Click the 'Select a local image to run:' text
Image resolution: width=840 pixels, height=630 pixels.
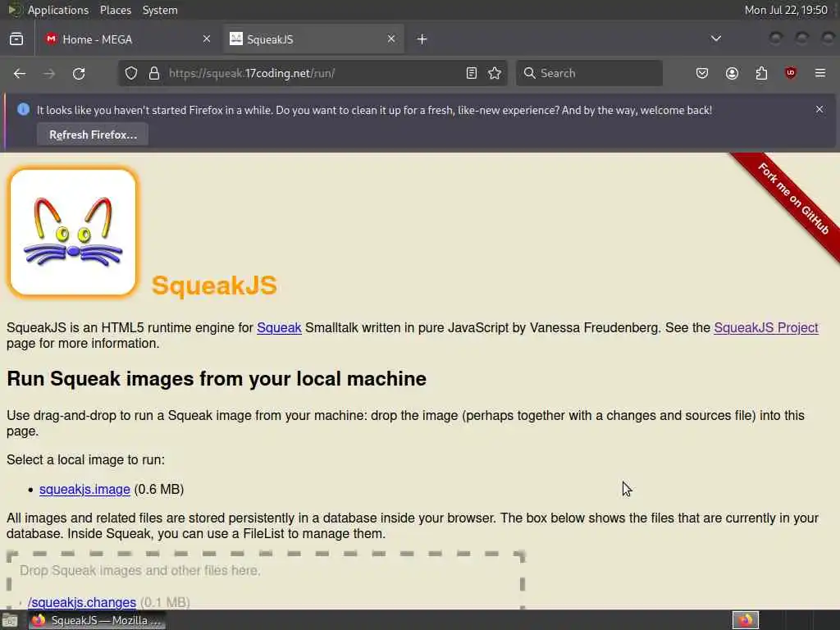pyautogui.click(x=85, y=460)
